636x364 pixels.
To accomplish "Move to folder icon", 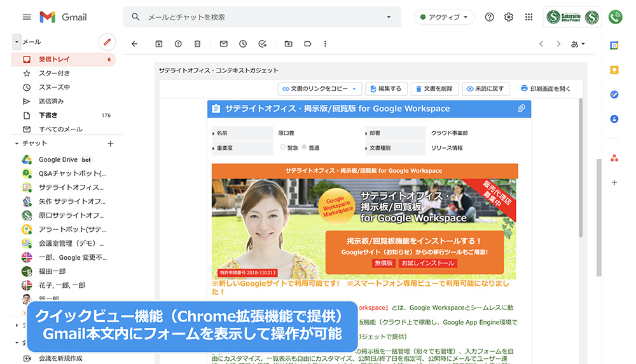I will [288, 44].
